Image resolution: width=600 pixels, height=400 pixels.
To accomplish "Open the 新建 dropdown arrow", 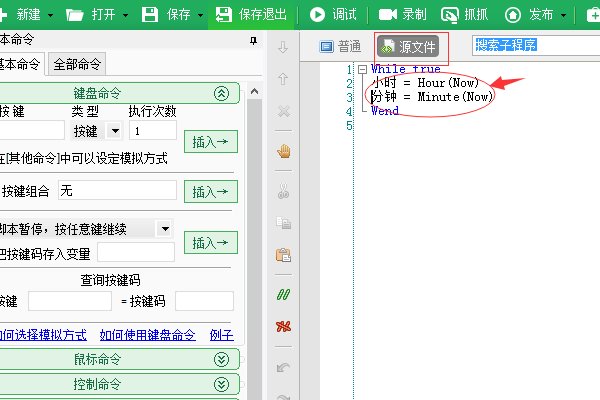I will (x=51, y=16).
